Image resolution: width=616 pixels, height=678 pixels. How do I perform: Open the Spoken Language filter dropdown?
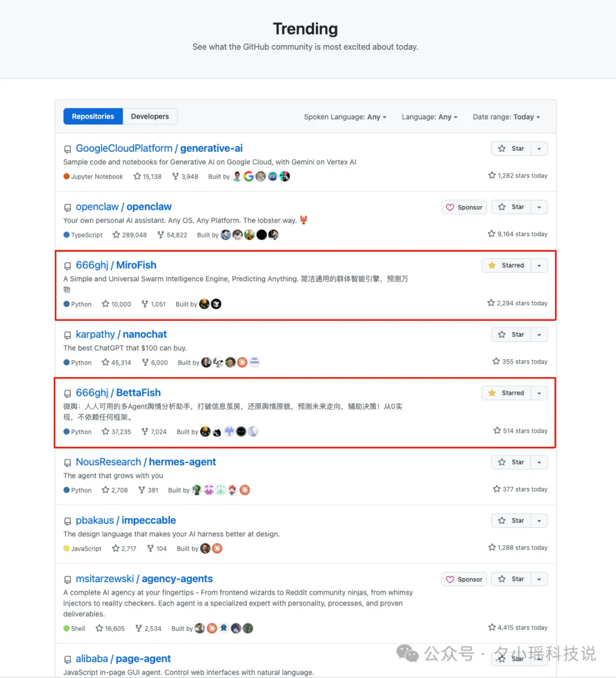pyautogui.click(x=345, y=116)
